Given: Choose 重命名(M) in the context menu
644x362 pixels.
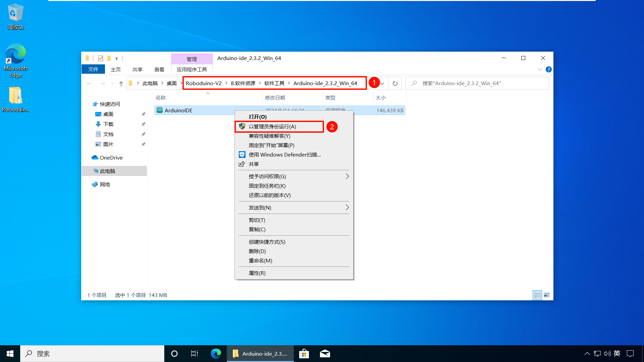Looking at the screenshot, I should point(294,261).
